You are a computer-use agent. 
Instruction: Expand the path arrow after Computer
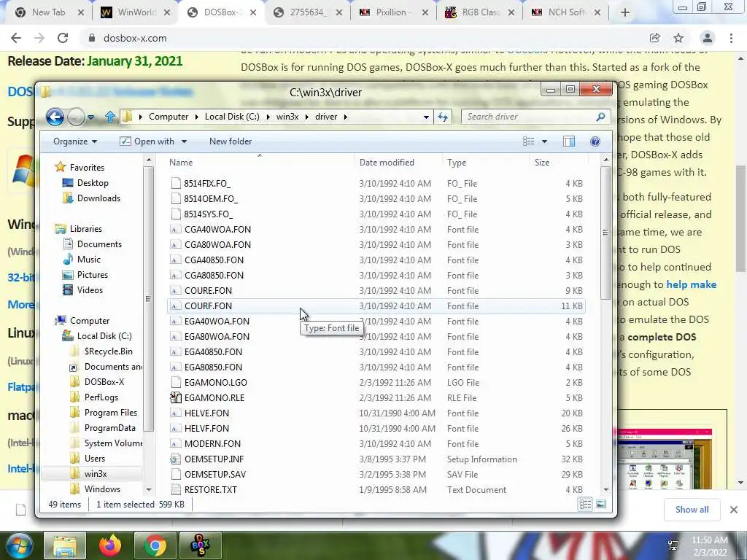point(197,117)
